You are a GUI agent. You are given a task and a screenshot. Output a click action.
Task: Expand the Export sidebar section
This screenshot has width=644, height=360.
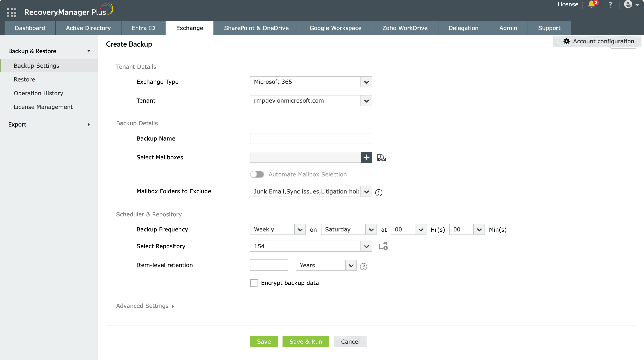pos(49,124)
